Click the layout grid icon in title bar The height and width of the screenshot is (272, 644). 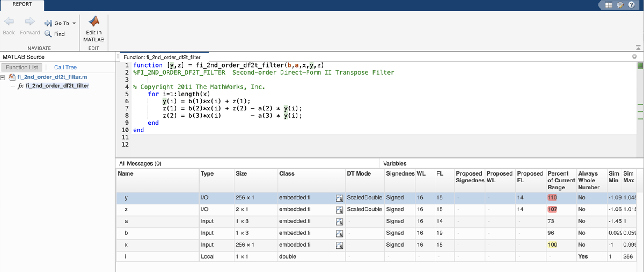[x=609, y=5]
